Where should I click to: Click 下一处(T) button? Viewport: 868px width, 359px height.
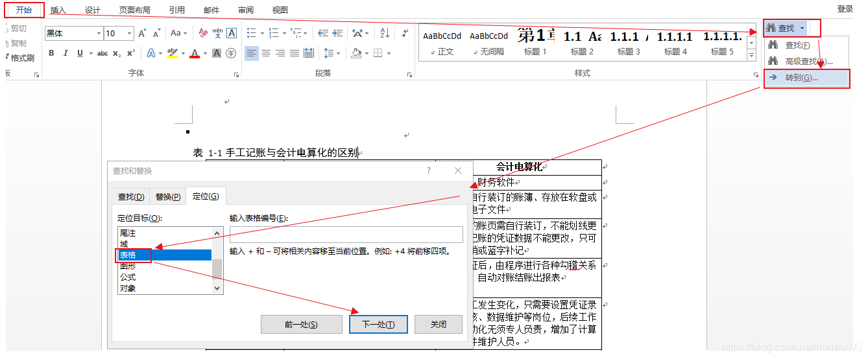tap(378, 324)
